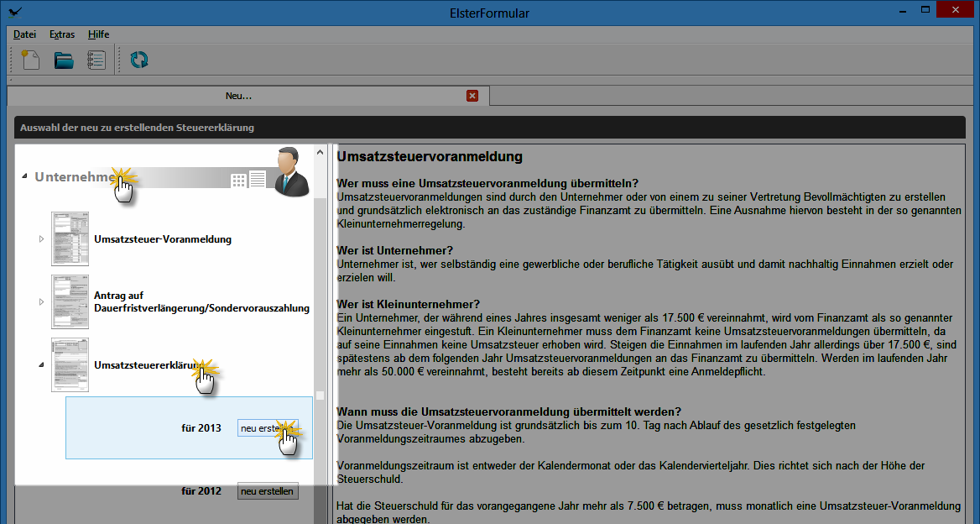Select the Umsatzsteuererklärung form thumbnail
Image resolution: width=980 pixels, height=524 pixels.
[70, 365]
